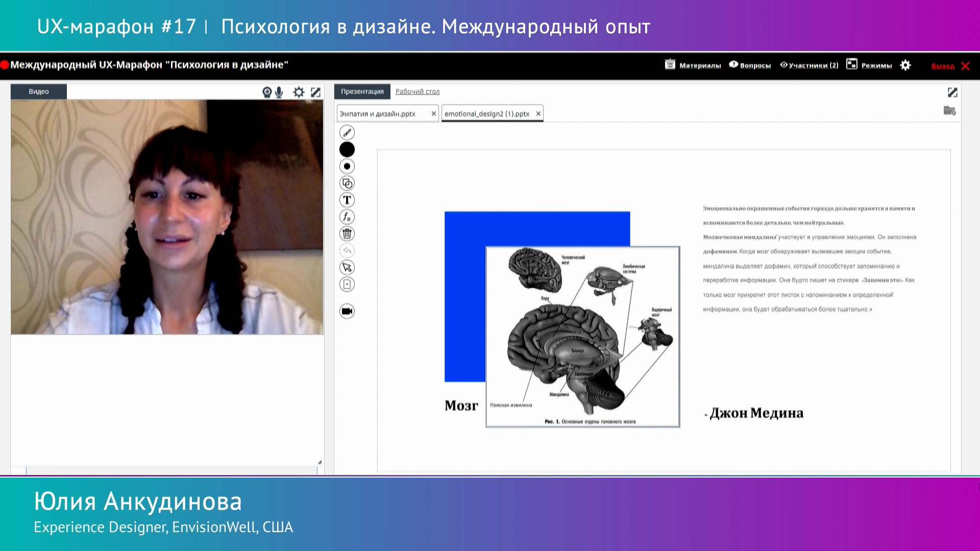
Task: Open the Режимы layout menu
Action: [x=869, y=65]
